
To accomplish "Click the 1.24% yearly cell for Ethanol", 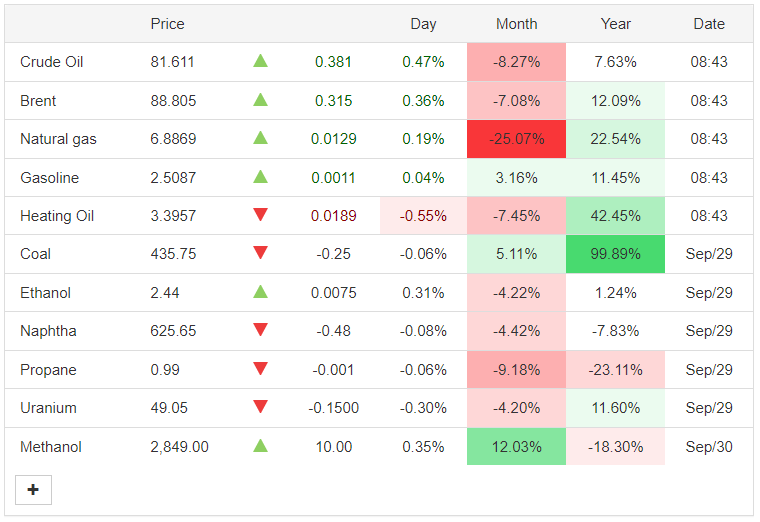I will (616, 293).
